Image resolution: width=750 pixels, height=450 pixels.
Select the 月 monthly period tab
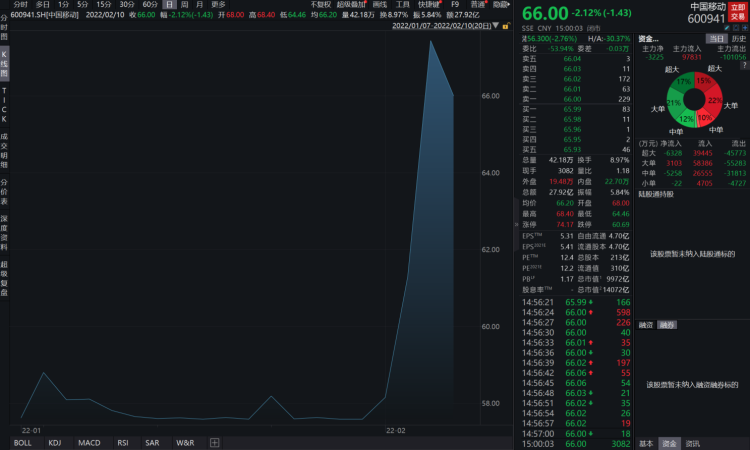coord(199,4)
